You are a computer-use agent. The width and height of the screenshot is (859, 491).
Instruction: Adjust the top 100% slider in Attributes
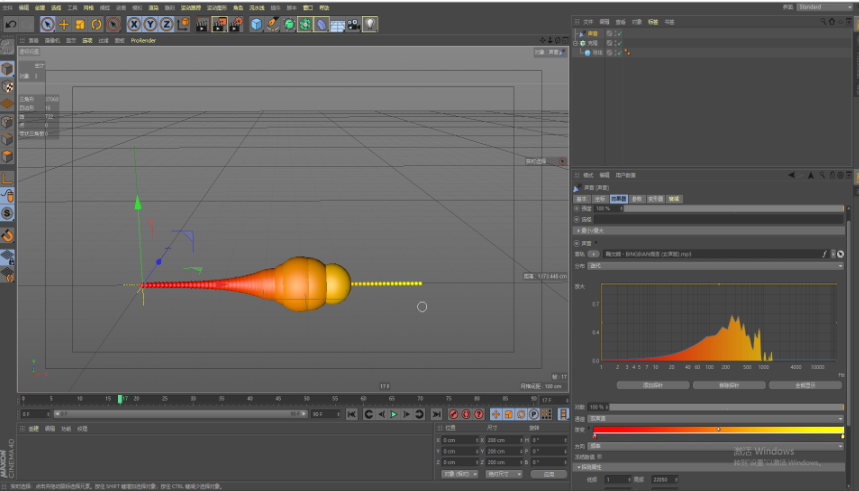(734, 209)
